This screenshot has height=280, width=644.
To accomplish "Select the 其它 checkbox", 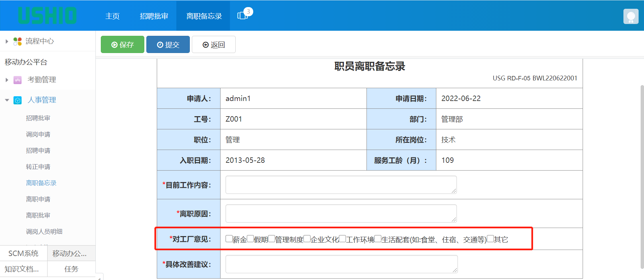I will tap(490, 239).
